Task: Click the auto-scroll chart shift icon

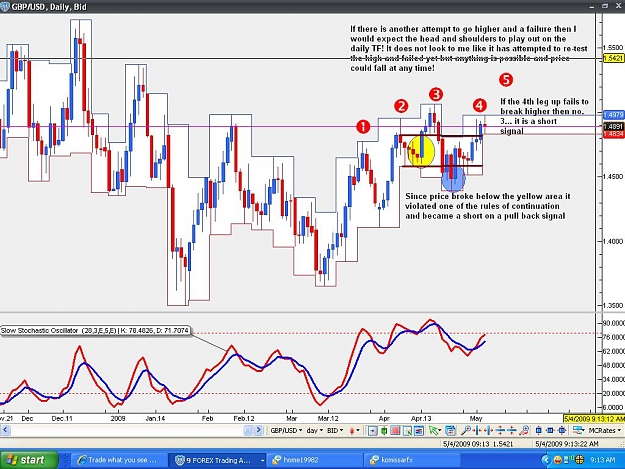Action: pos(372,431)
